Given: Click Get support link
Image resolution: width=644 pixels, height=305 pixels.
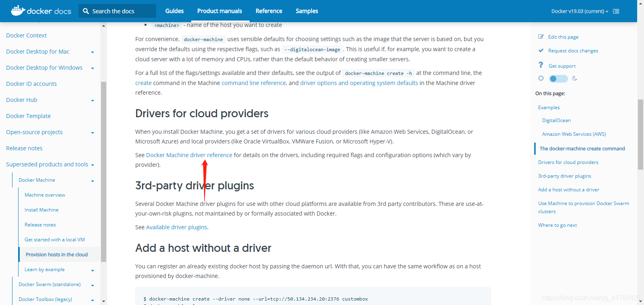Looking at the screenshot, I should pyautogui.click(x=562, y=66).
